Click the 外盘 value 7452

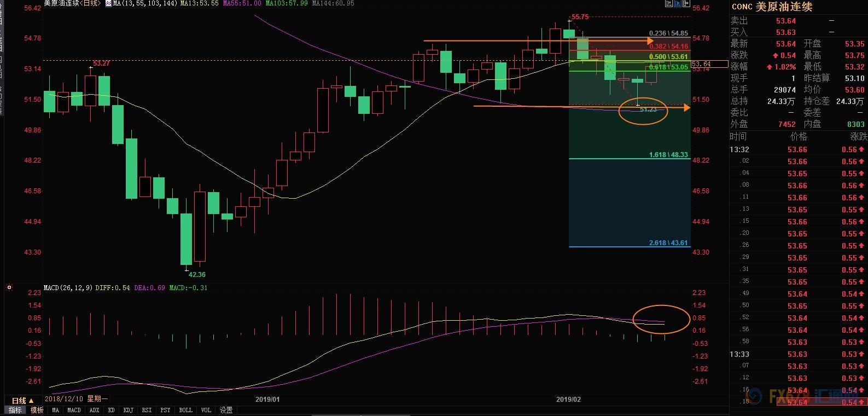click(x=787, y=124)
